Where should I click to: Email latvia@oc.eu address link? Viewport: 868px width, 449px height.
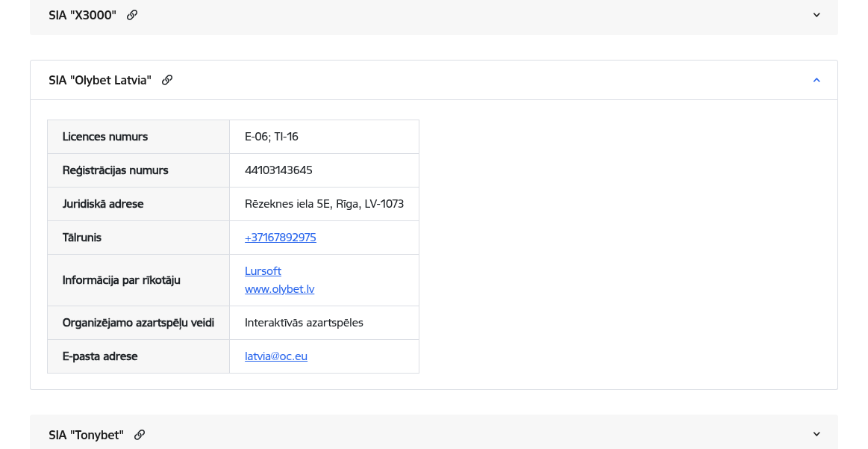[x=276, y=356]
